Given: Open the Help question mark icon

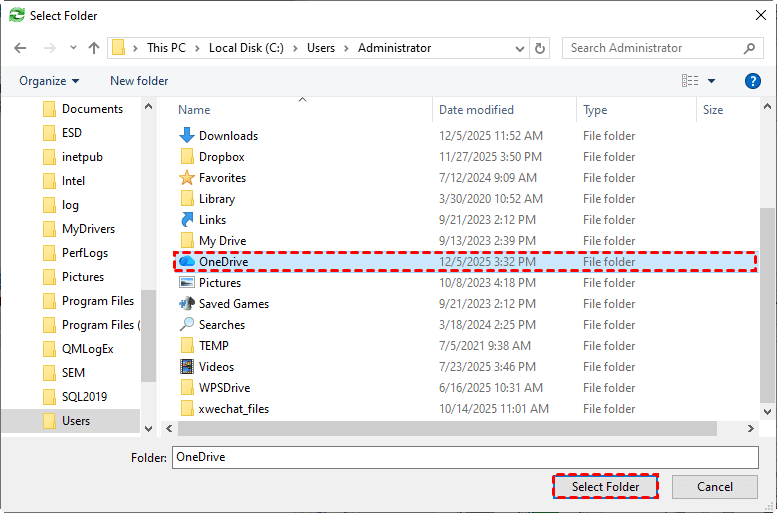Looking at the screenshot, I should 753,81.
